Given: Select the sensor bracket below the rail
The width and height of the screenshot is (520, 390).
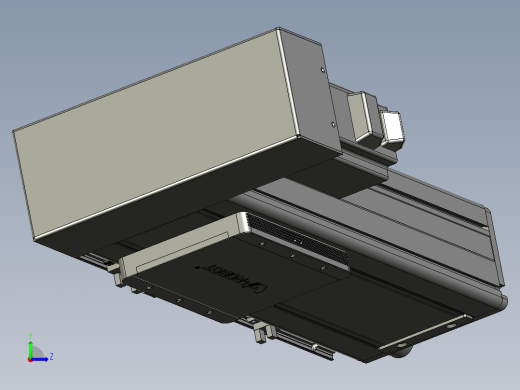Looking at the screenshot, I should [x=261, y=332].
